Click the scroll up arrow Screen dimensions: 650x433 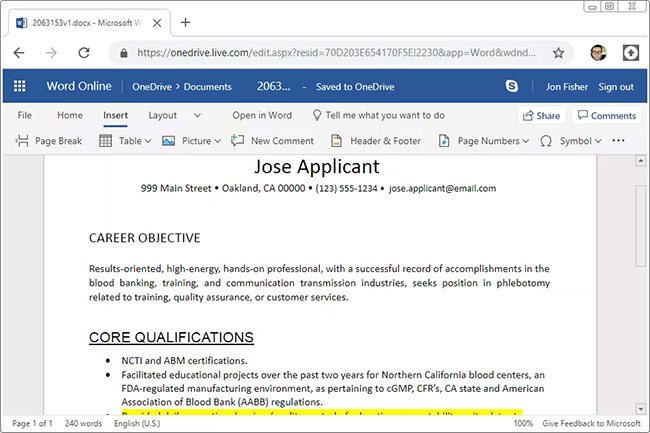pos(640,160)
